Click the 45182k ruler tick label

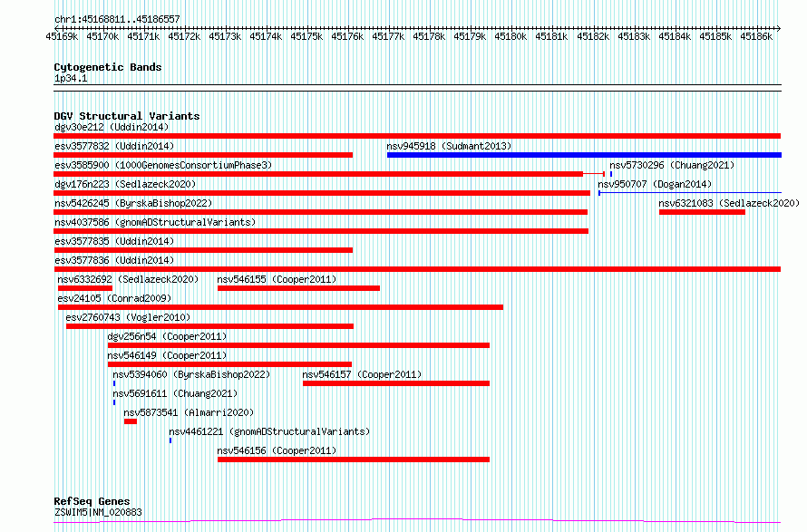(x=593, y=36)
